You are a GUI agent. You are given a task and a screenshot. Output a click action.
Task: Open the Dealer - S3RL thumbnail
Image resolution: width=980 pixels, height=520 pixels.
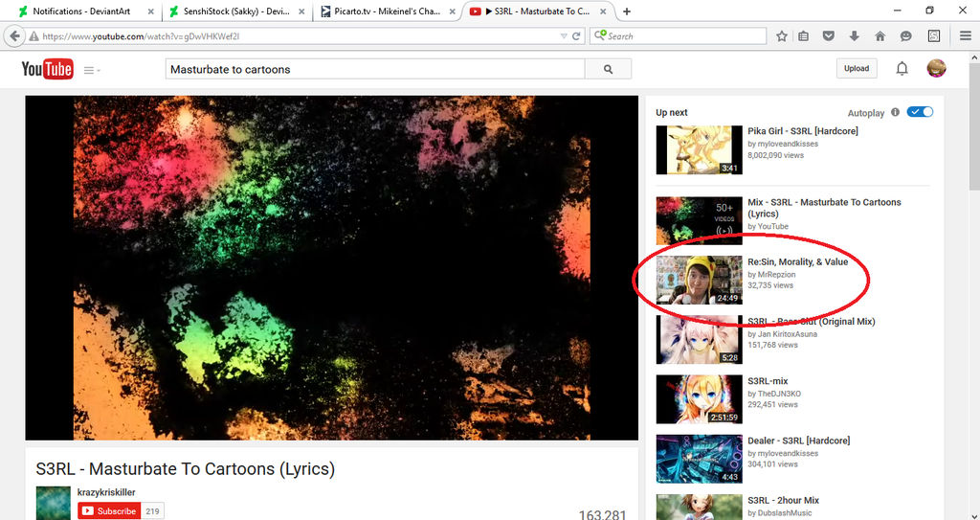(x=700, y=459)
